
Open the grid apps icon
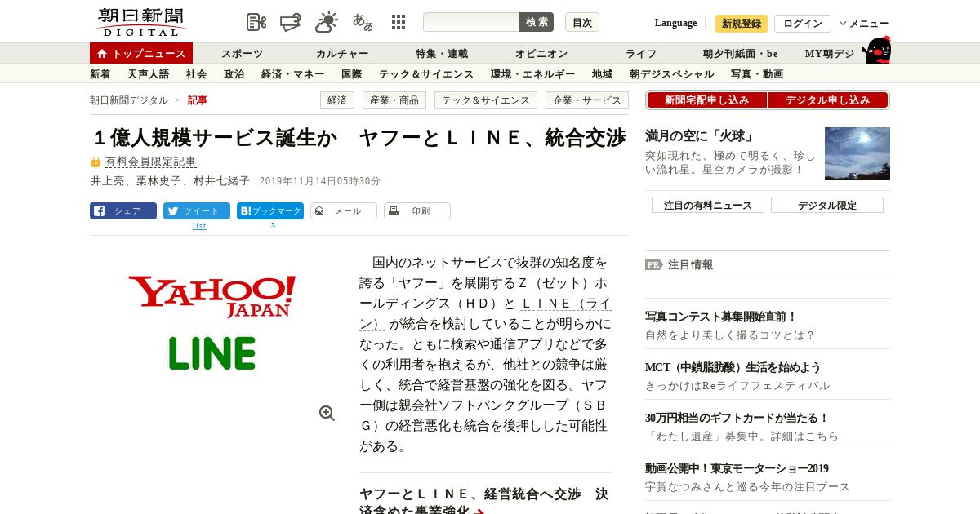click(399, 22)
